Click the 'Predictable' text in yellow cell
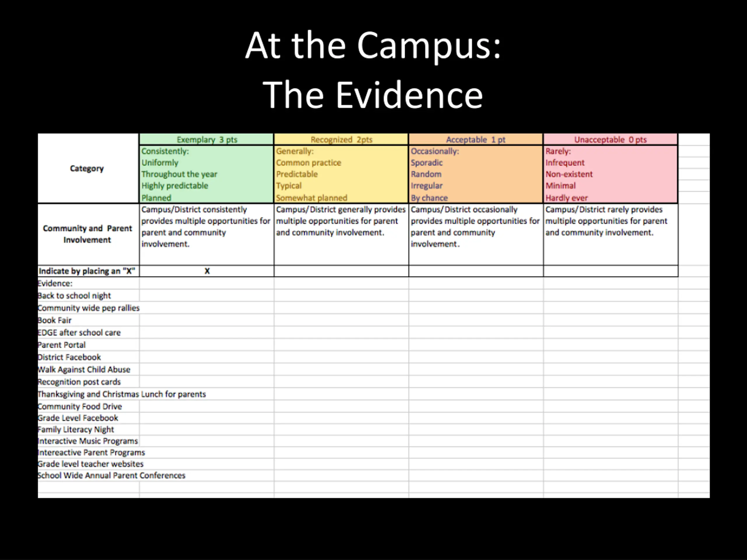The height and width of the screenshot is (560, 747). (x=297, y=174)
